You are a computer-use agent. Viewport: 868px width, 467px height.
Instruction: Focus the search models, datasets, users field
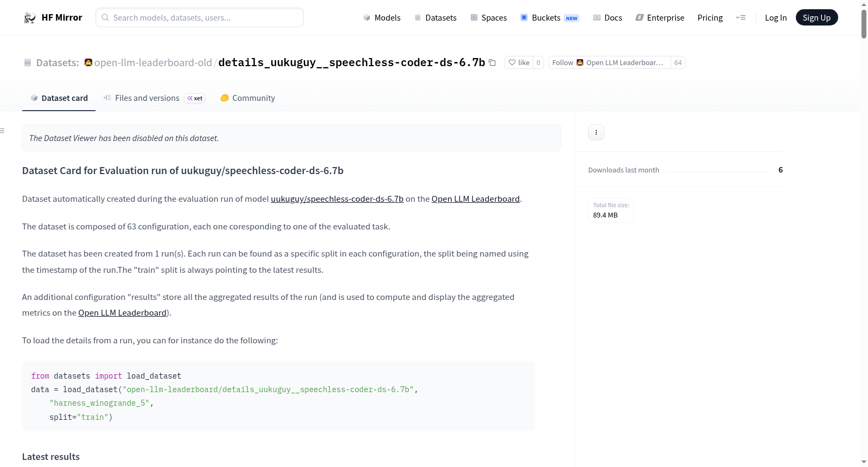coord(200,18)
